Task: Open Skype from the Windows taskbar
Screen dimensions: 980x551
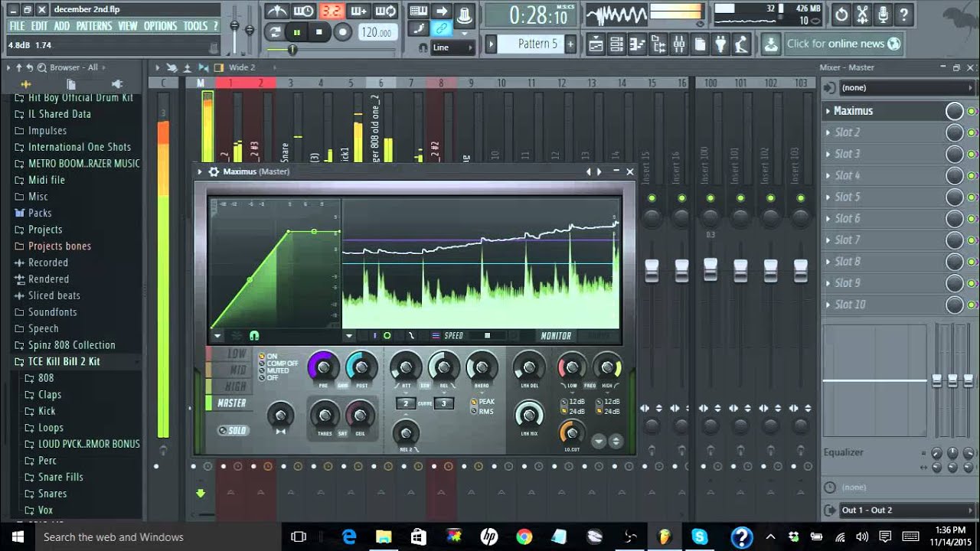Action: click(x=699, y=536)
